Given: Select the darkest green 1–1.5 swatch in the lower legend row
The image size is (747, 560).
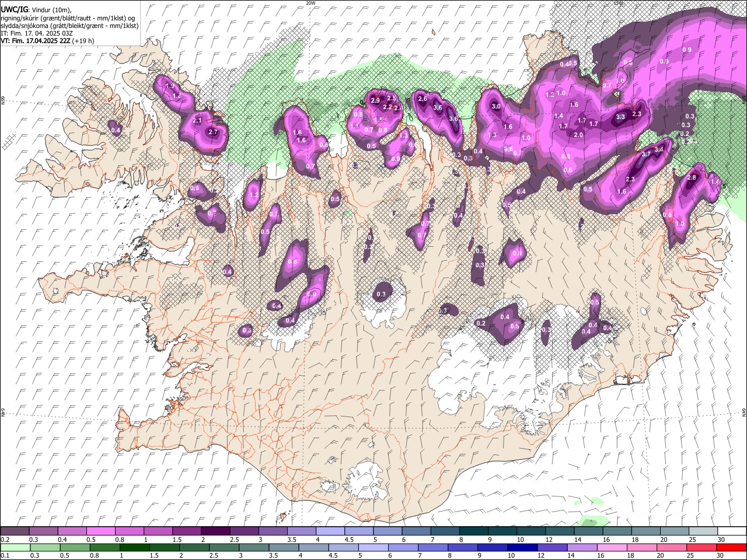Looking at the screenshot, I should [134, 547].
